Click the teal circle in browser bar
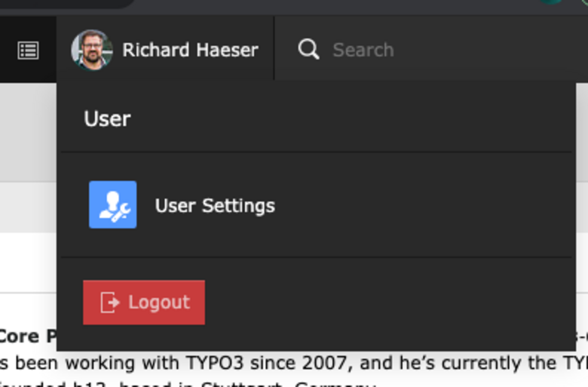The height and width of the screenshot is (387, 588). click(x=551, y=2)
